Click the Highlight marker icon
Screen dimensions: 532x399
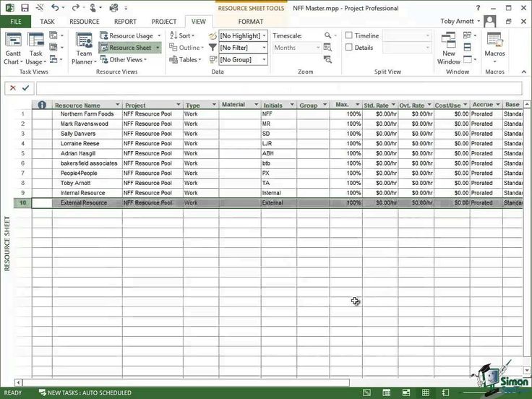(x=213, y=35)
